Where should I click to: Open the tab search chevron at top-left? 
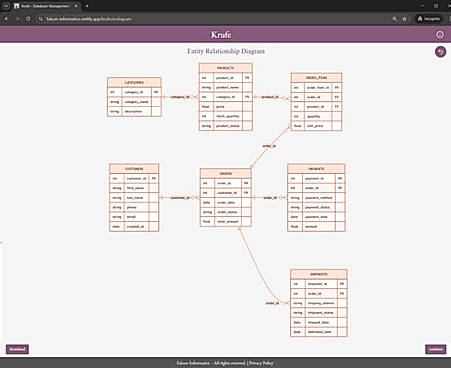tap(6, 6)
